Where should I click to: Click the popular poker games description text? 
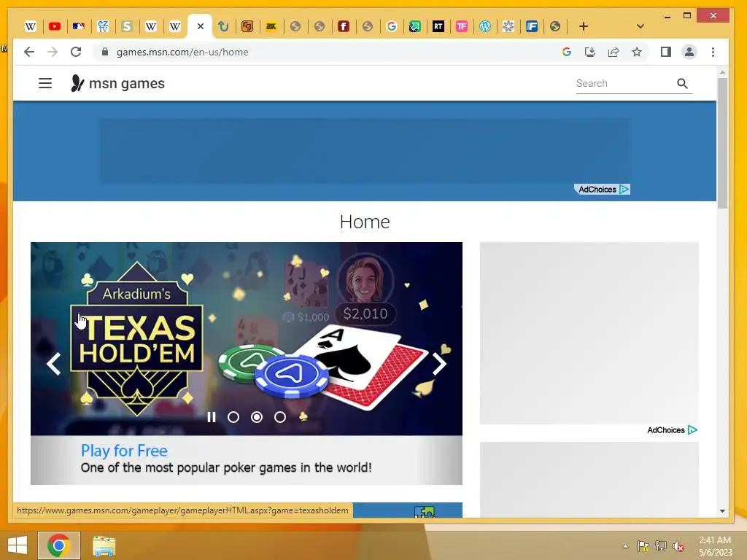pos(226,467)
